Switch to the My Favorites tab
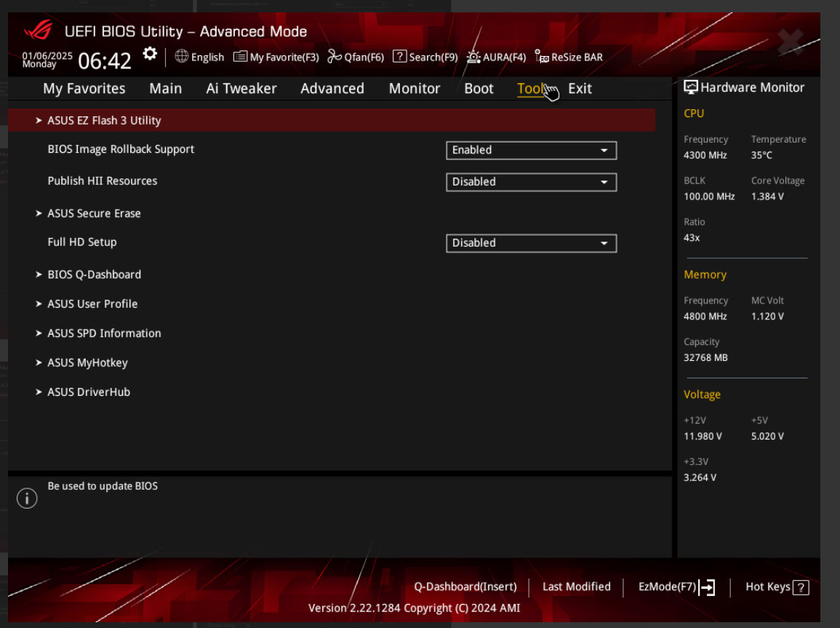 pos(84,88)
